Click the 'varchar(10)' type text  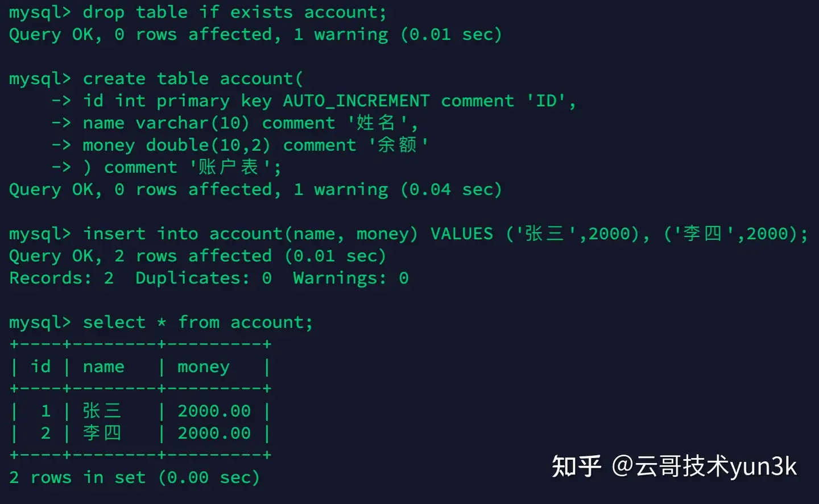(192, 123)
